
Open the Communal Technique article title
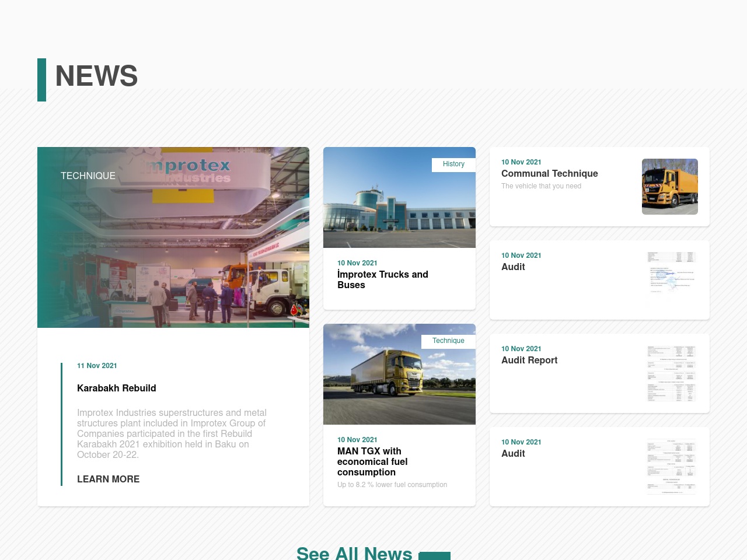(550, 173)
